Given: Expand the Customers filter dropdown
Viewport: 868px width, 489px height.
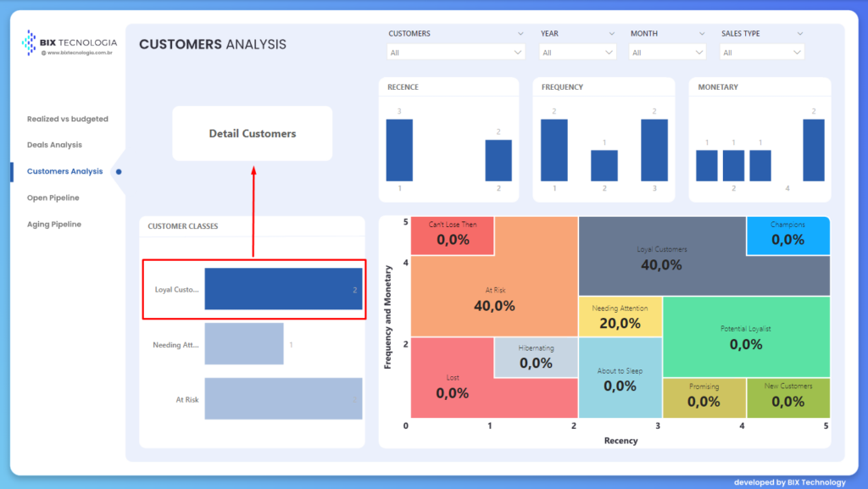Looking at the screenshot, I should [455, 53].
